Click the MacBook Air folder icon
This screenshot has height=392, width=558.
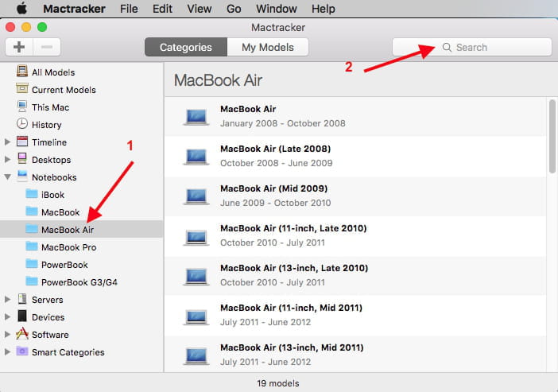click(x=32, y=229)
